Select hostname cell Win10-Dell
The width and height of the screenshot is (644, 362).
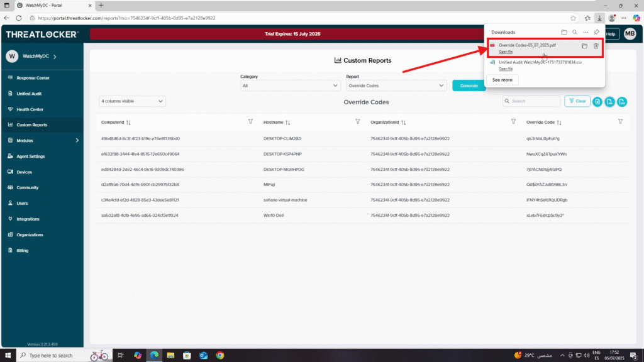tap(274, 216)
